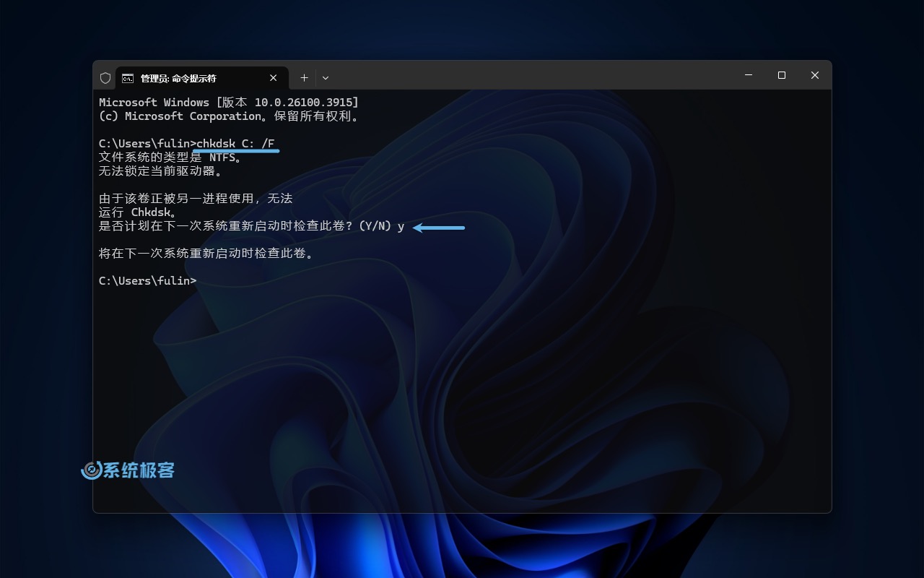The image size is (924, 578).
Task: Click the line '由于该卷正被另一进程使用，无法'
Action: point(196,199)
